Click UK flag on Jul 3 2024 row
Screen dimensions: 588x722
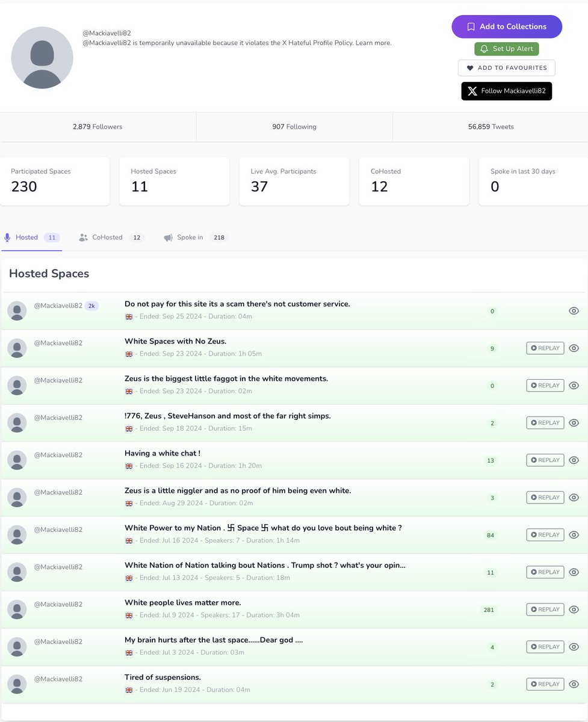[x=129, y=653]
